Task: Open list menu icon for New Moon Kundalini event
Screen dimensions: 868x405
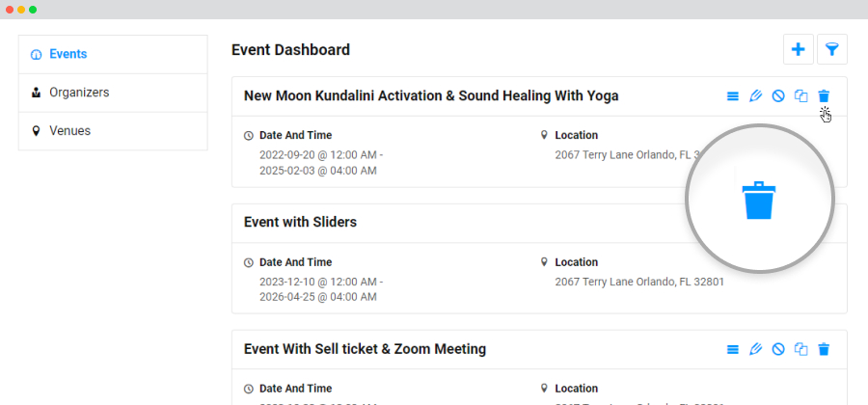Action: tap(732, 96)
